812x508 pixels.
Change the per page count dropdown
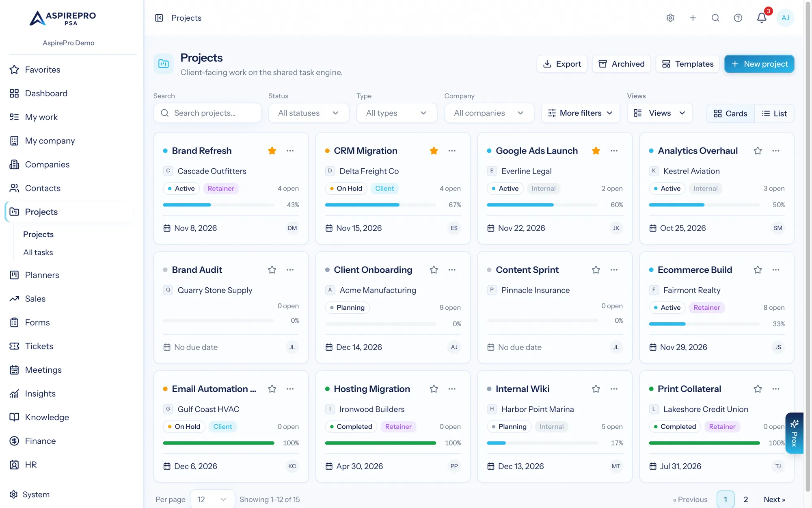pos(212,499)
